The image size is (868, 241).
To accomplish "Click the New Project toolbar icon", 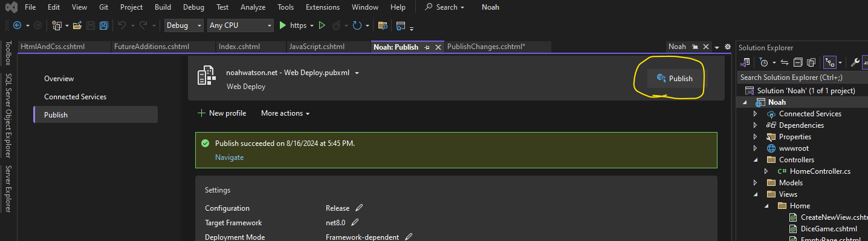I will [x=57, y=25].
